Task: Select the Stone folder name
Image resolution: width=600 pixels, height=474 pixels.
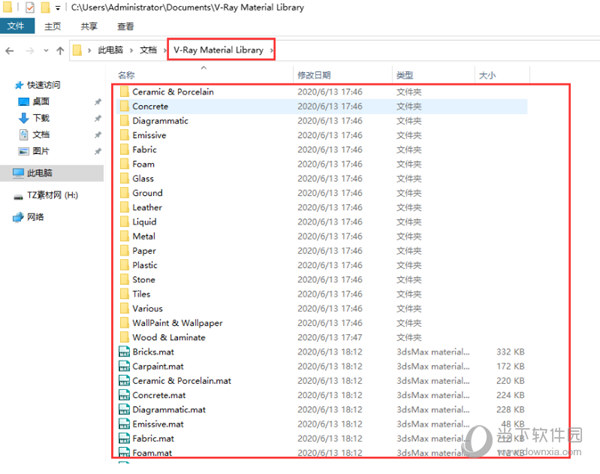Action: (x=144, y=280)
